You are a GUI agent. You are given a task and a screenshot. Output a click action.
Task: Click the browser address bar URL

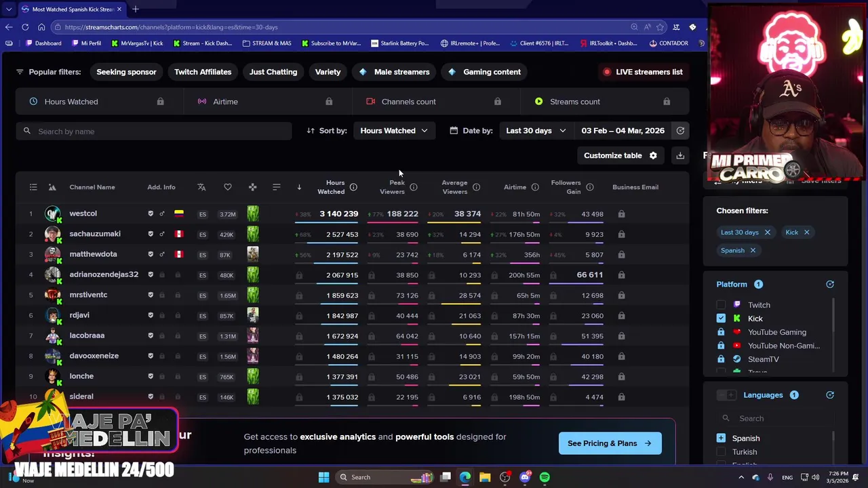click(172, 27)
